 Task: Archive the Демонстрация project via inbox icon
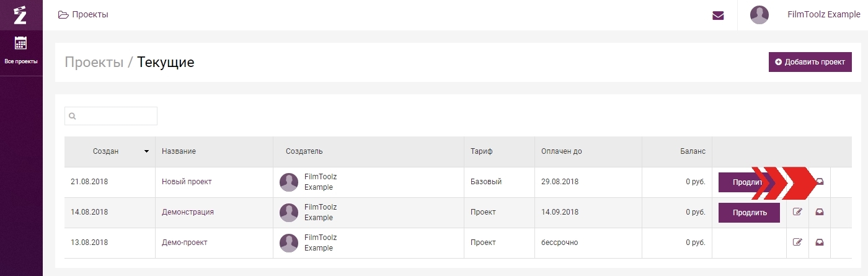(820, 212)
